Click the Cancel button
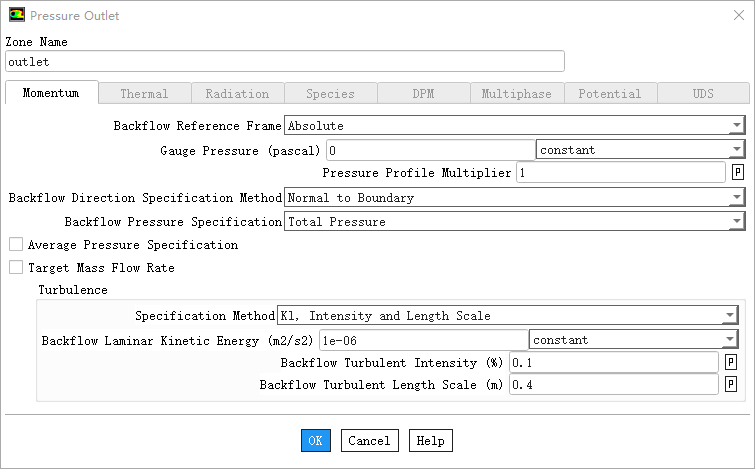755x469 pixels. (369, 441)
